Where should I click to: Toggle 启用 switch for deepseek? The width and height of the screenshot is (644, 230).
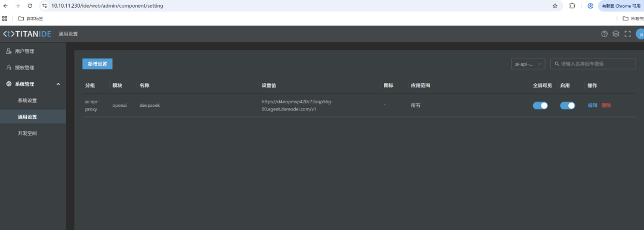tap(568, 105)
